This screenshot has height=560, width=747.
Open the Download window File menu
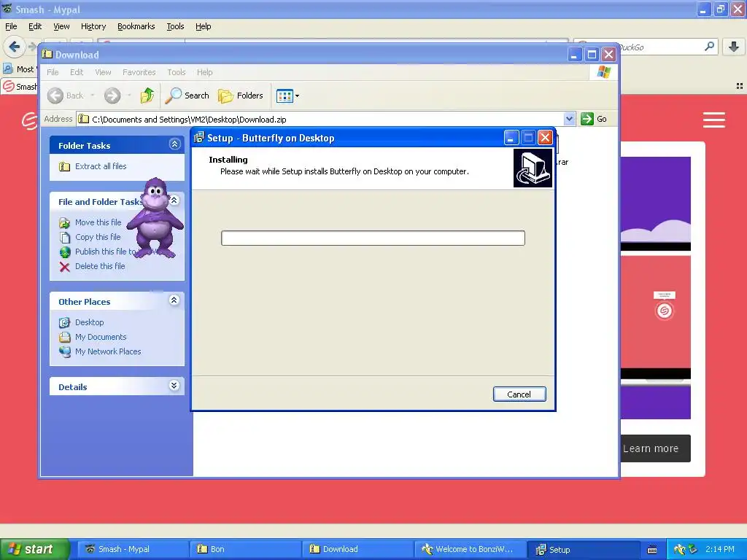(x=53, y=72)
